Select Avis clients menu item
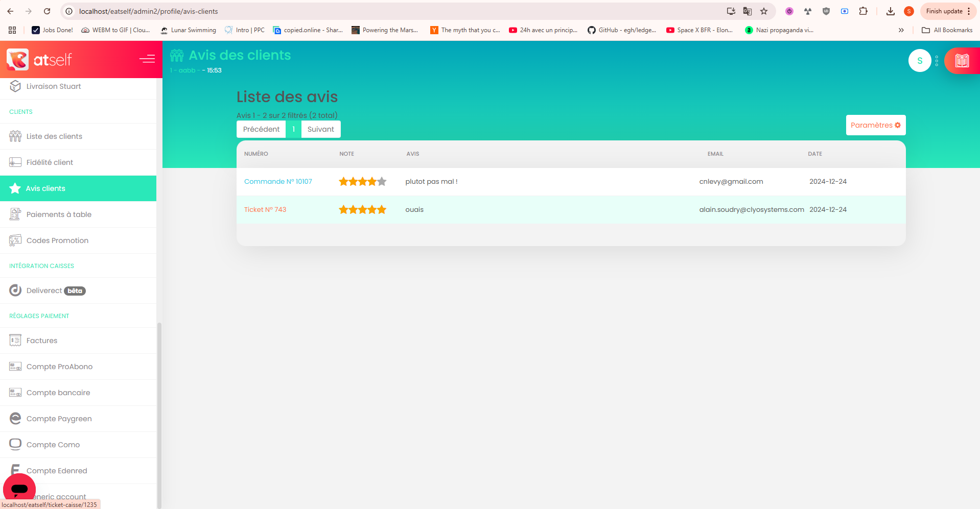The image size is (980, 509). click(78, 188)
